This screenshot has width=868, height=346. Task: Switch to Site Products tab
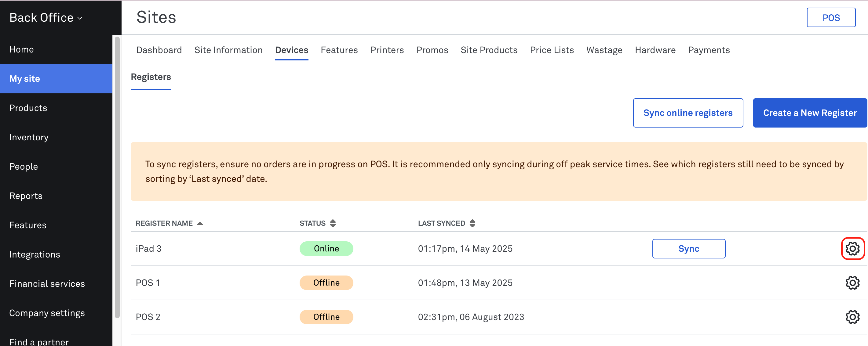[x=489, y=50]
